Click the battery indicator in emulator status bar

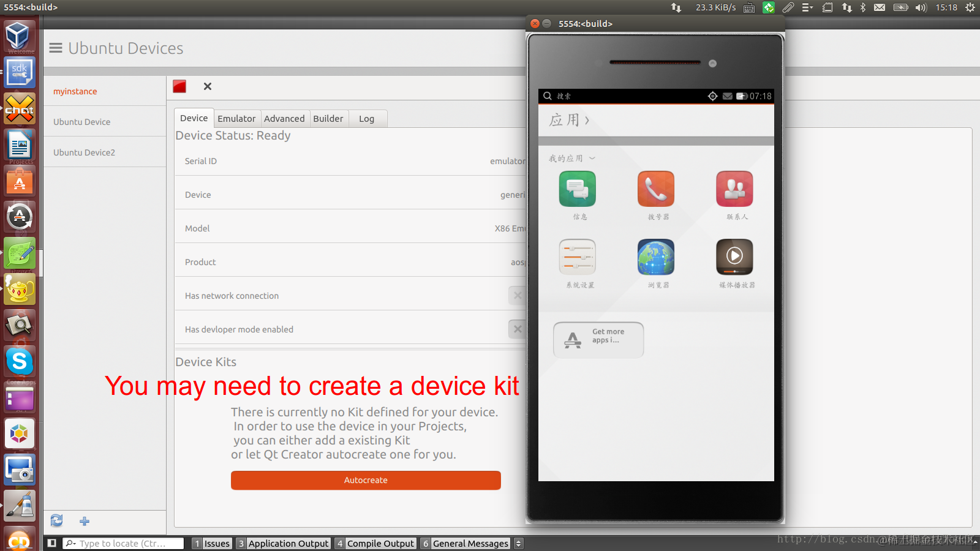pyautogui.click(x=742, y=96)
